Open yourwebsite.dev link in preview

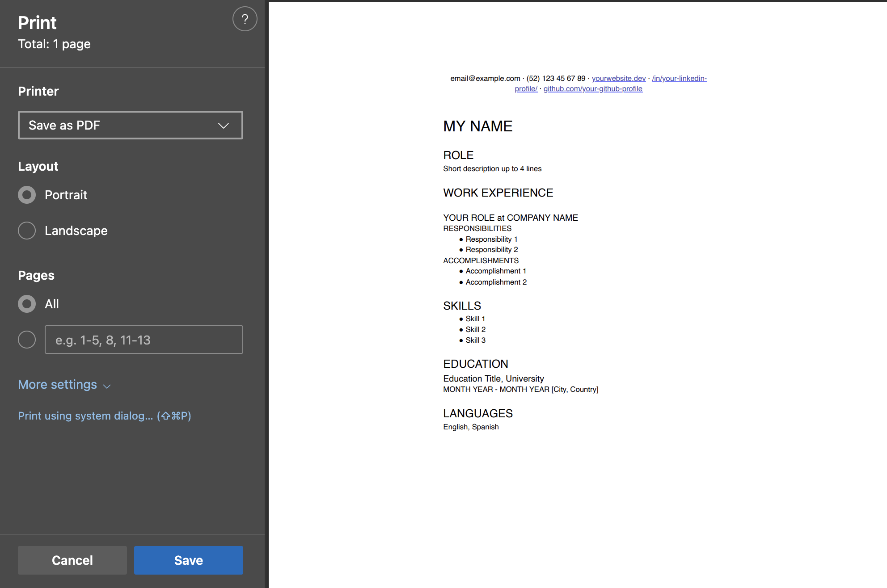[x=618, y=79]
